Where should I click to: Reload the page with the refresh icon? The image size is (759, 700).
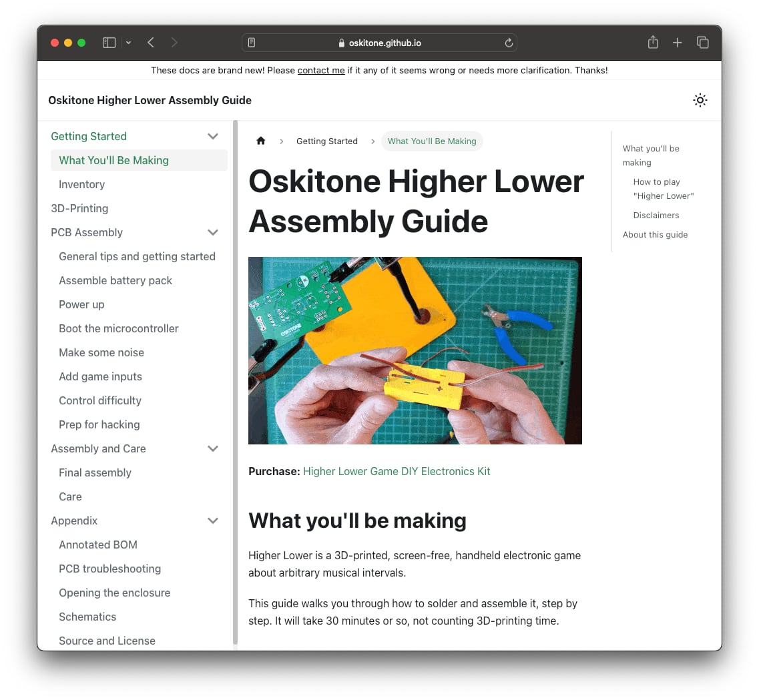click(x=509, y=43)
